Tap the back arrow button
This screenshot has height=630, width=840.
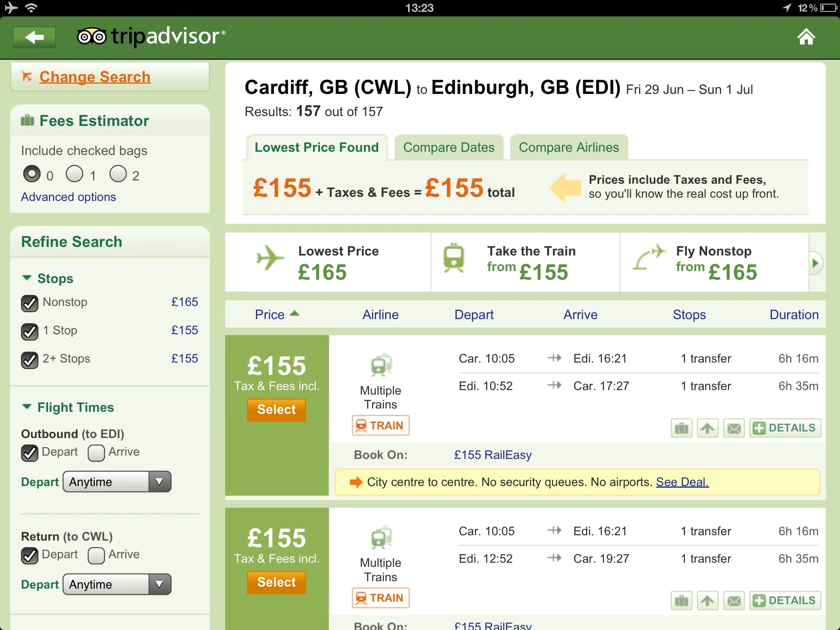tap(34, 38)
